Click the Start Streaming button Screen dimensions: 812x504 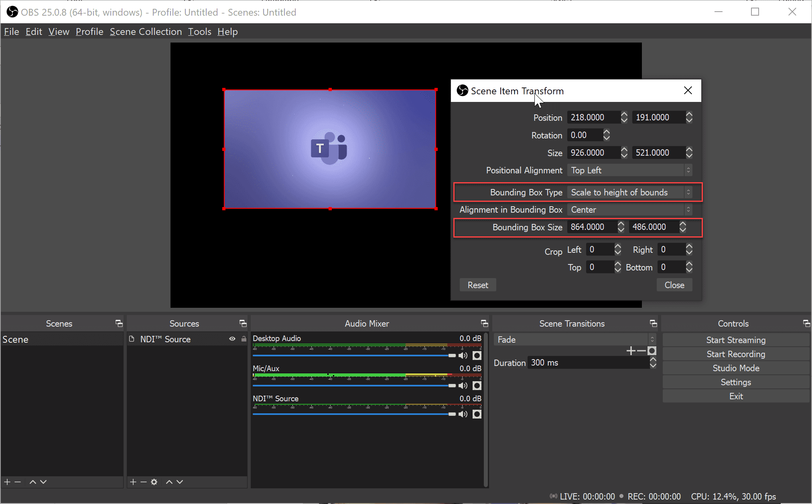736,340
